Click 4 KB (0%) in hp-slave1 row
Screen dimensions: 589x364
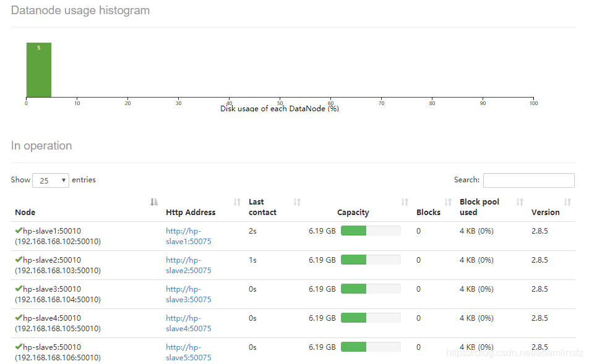(x=476, y=231)
